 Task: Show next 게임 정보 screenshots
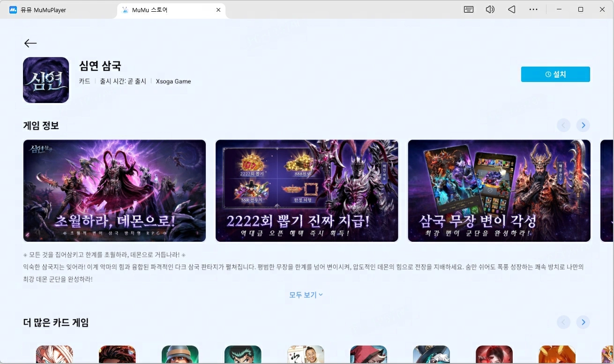(583, 125)
